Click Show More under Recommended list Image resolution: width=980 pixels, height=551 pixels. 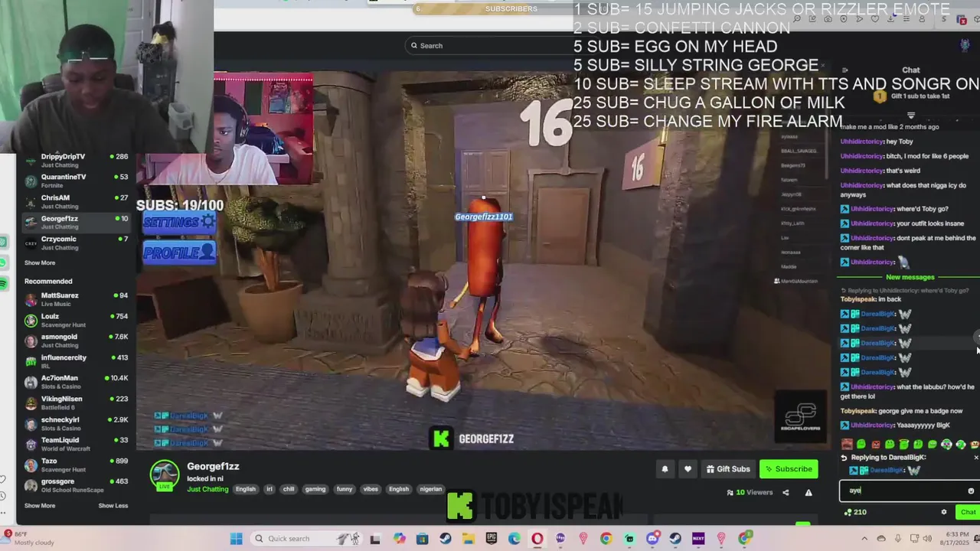tap(40, 506)
